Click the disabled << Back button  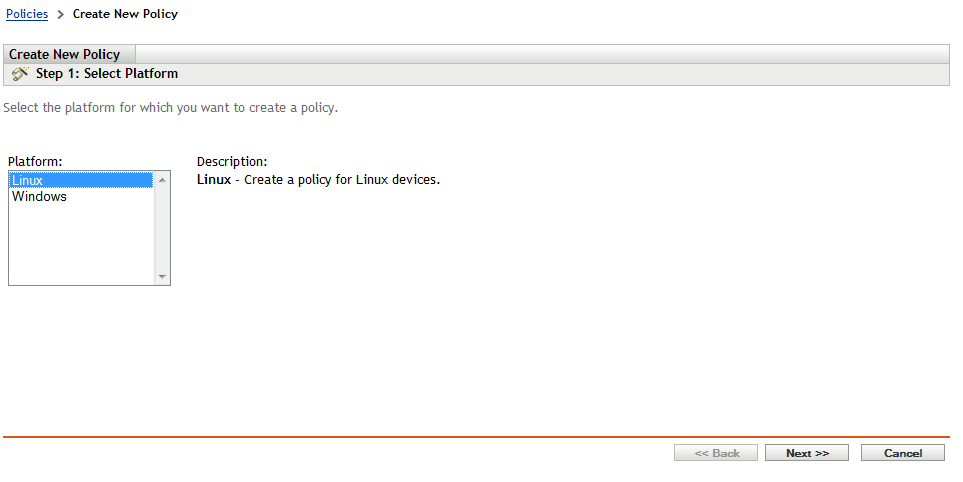coord(716,453)
